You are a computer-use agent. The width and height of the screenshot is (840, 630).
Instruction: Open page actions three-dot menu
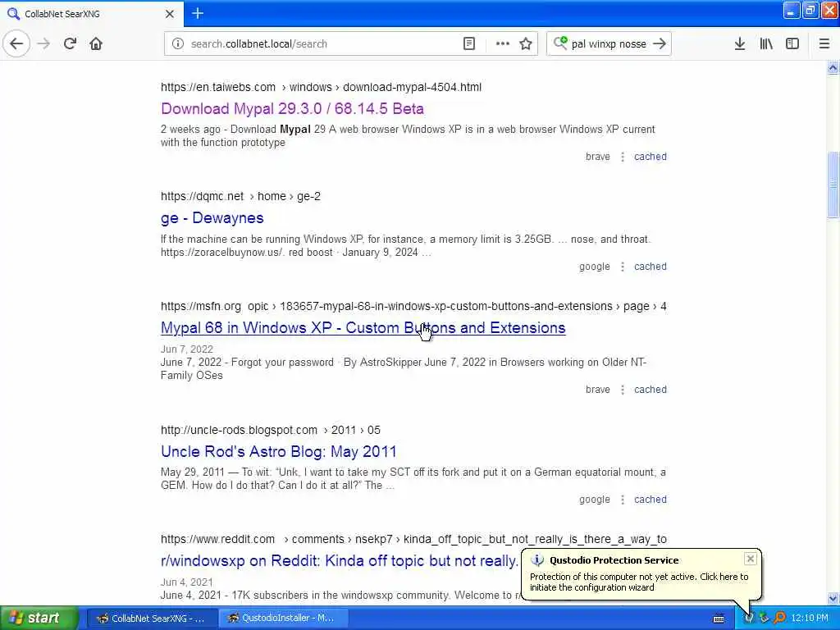(x=503, y=44)
